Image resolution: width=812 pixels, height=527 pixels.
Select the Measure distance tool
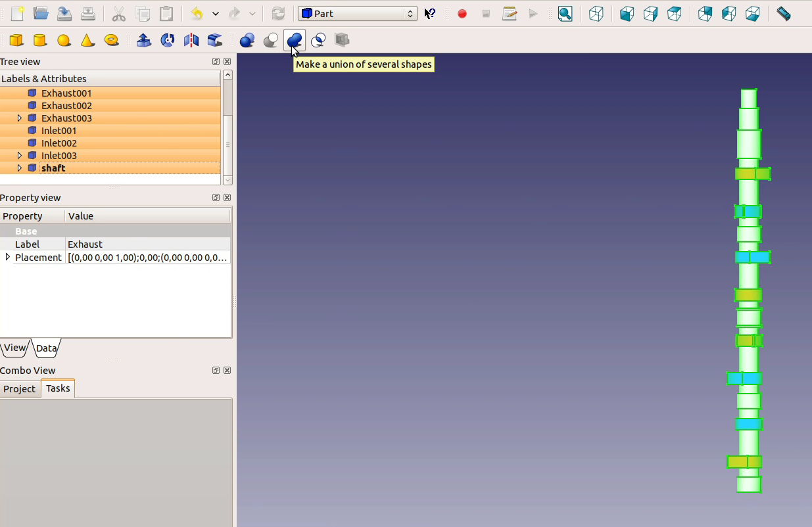click(x=783, y=13)
